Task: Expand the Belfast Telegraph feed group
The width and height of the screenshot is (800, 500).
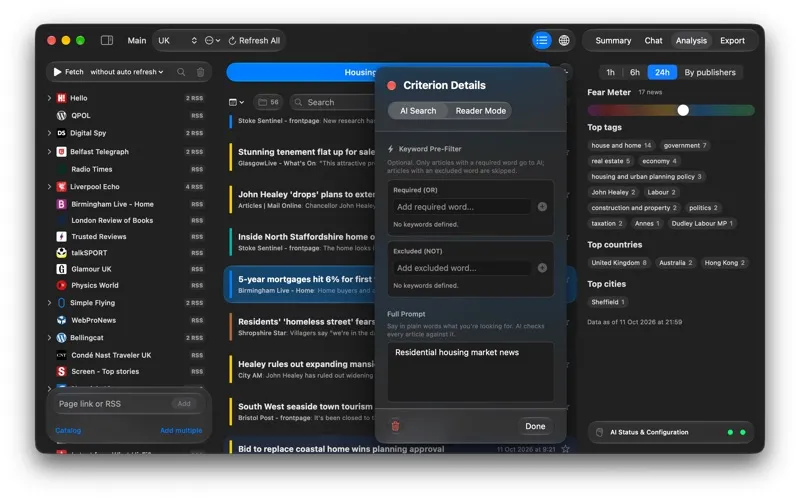Action: pyautogui.click(x=49, y=152)
